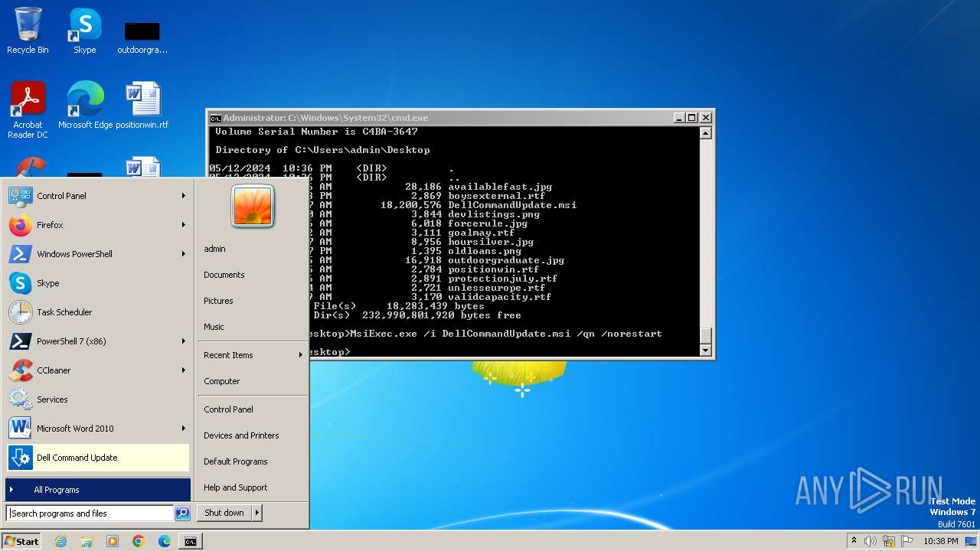Viewport: 980px width, 551px height.
Task: Click cmd window scroll down arrow
Action: tap(706, 350)
